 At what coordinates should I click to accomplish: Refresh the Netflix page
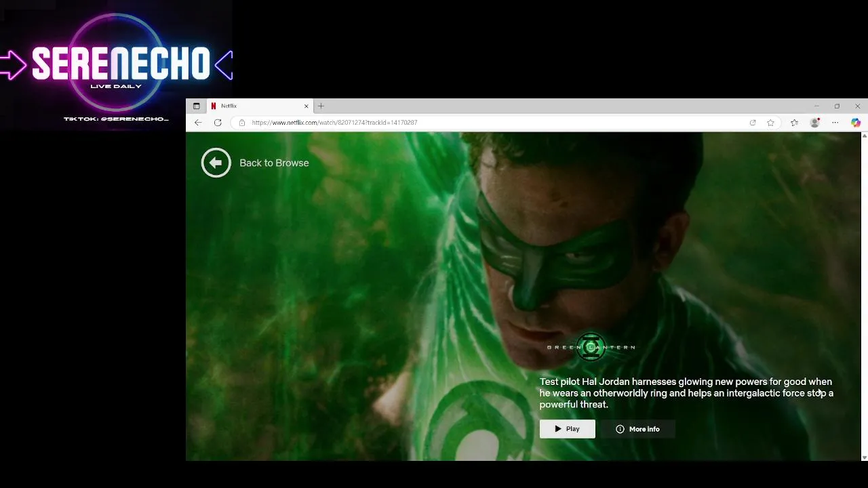tap(218, 123)
